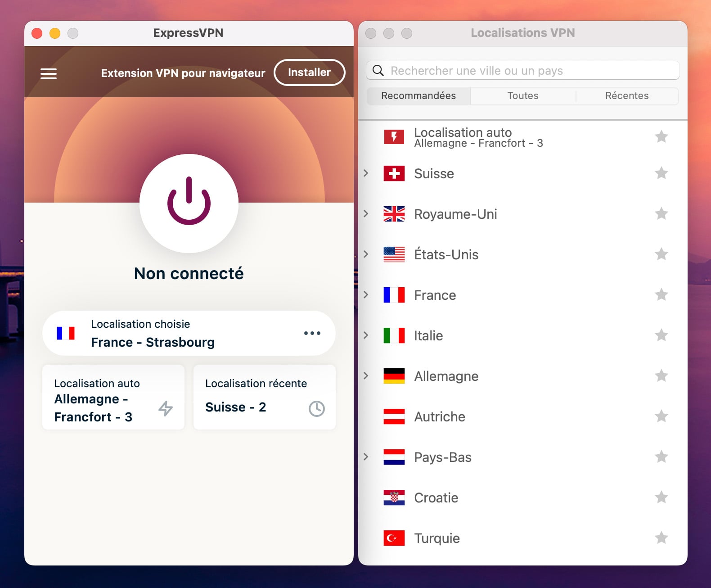
Task: Click the lightning bolt icon in auto location card
Action: click(x=166, y=408)
